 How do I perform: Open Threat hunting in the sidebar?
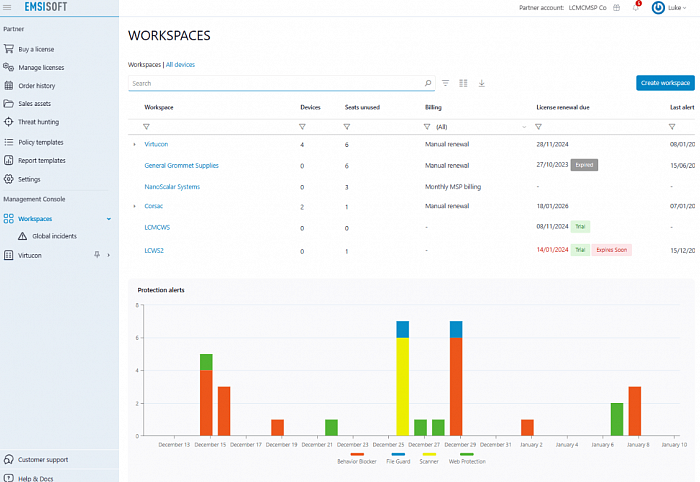pyautogui.click(x=39, y=121)
